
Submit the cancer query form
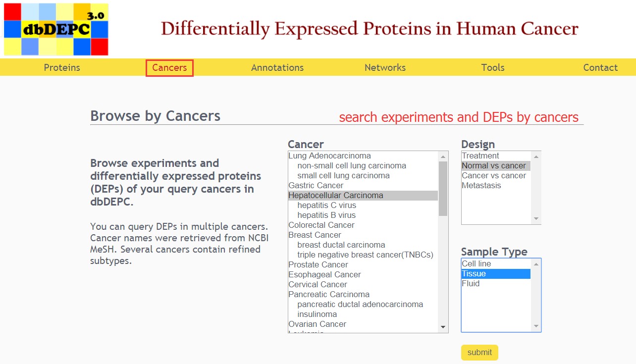(x=479, y=353)
